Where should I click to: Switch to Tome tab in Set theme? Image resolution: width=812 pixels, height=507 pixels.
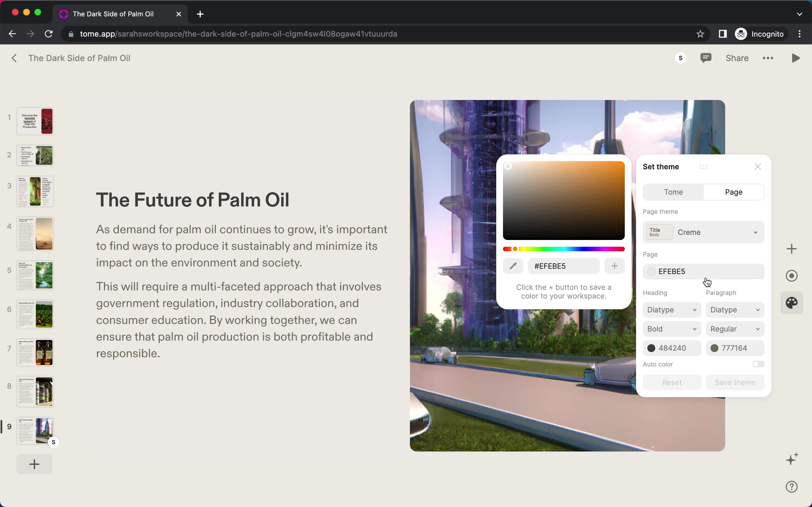(673, 192)
